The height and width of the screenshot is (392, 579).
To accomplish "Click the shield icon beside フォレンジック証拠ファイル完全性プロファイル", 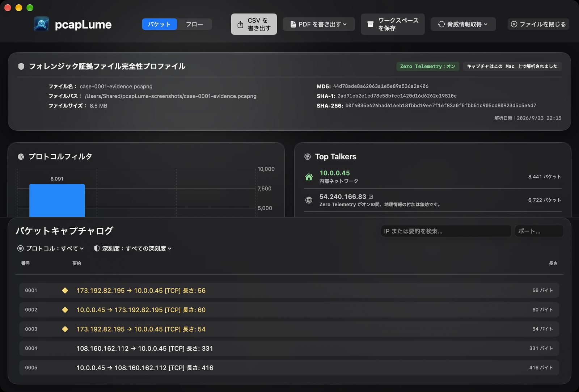I will point(21,66).
